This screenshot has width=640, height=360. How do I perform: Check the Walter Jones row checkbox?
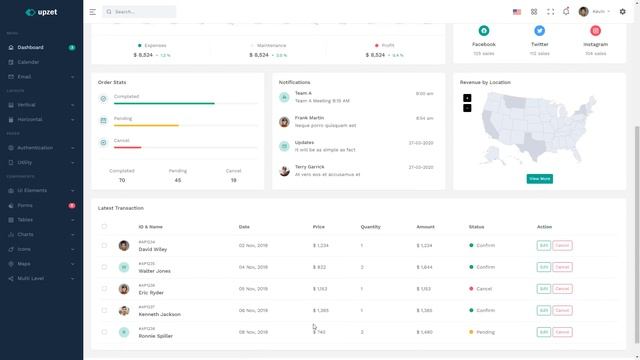[104, 267]
